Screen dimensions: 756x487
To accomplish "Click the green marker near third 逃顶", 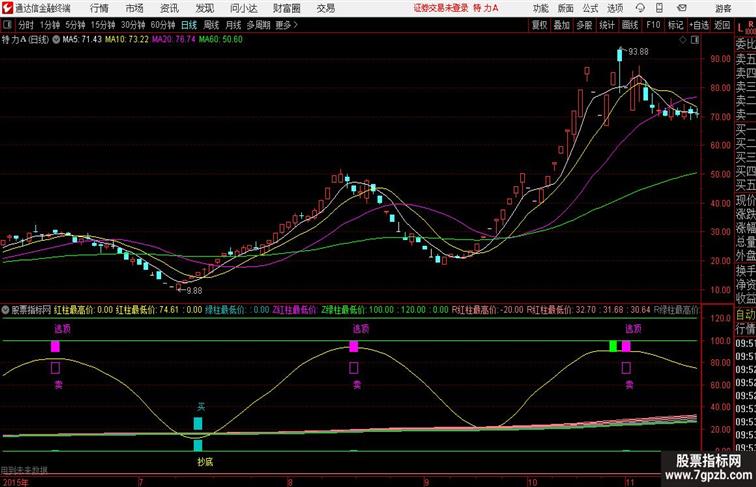I will pos(613,346).
